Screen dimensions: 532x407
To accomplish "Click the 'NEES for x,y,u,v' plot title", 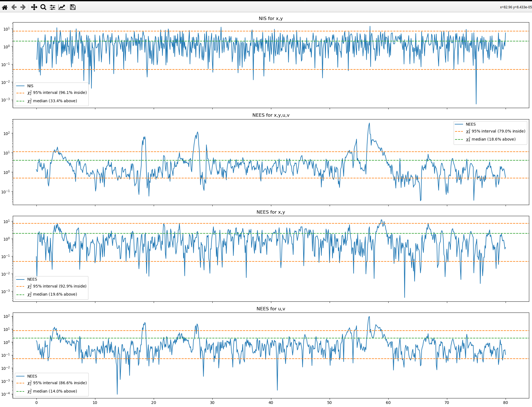I will pyautogui.click(x=271, y=115).
